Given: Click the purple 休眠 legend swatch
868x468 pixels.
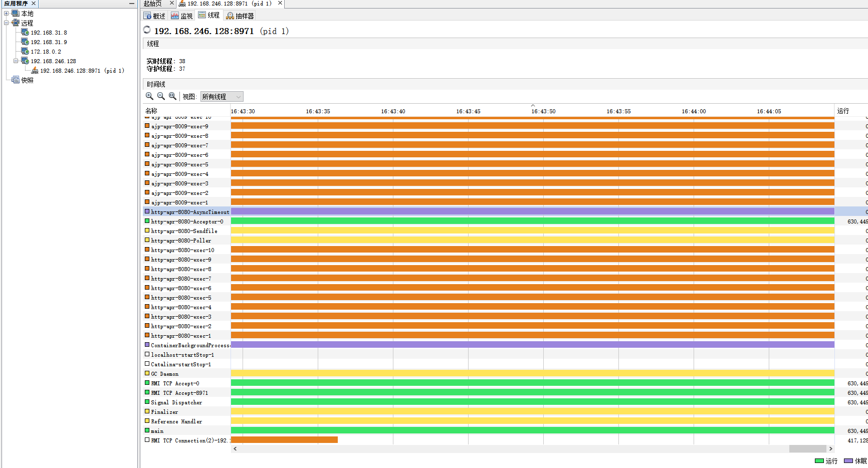Looking at the screenshot, I should [x=848, y=461].
